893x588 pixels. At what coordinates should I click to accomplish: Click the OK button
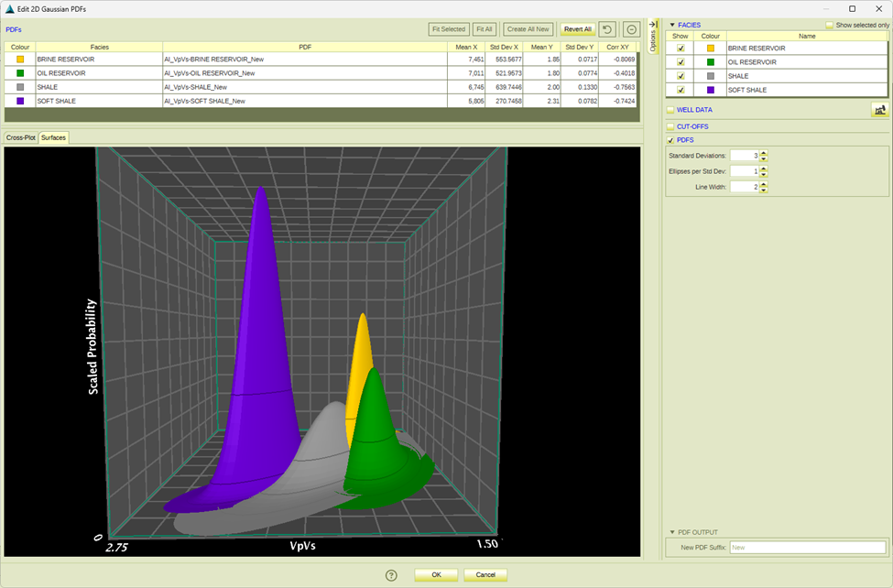click(x=436, y=575)
